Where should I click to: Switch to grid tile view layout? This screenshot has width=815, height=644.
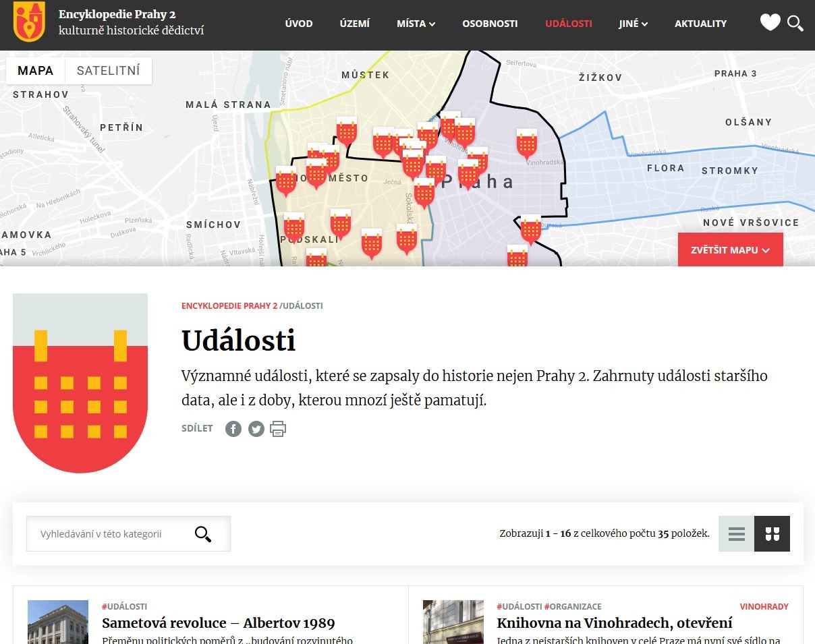click(x=772, y=534)
